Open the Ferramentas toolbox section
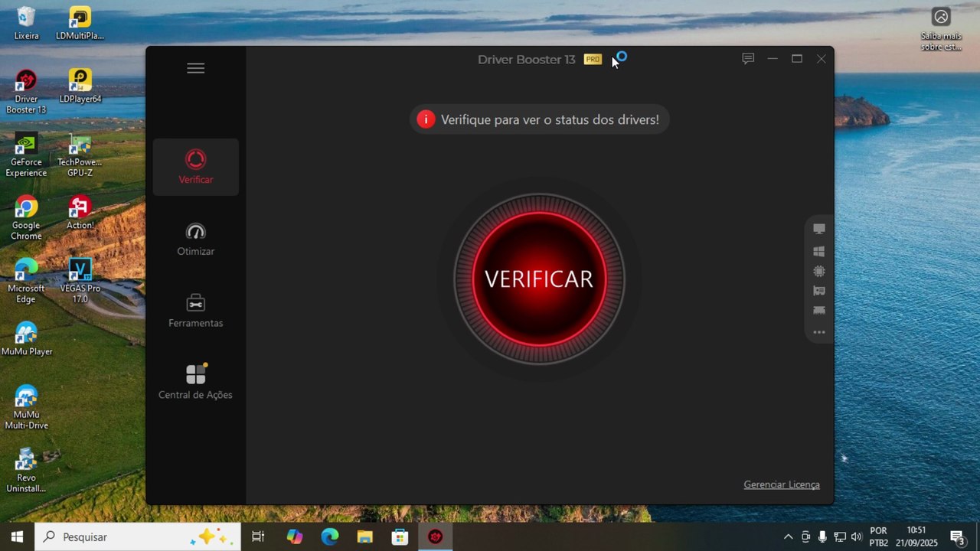Screen dimensions: 980x551 (196, 311)
